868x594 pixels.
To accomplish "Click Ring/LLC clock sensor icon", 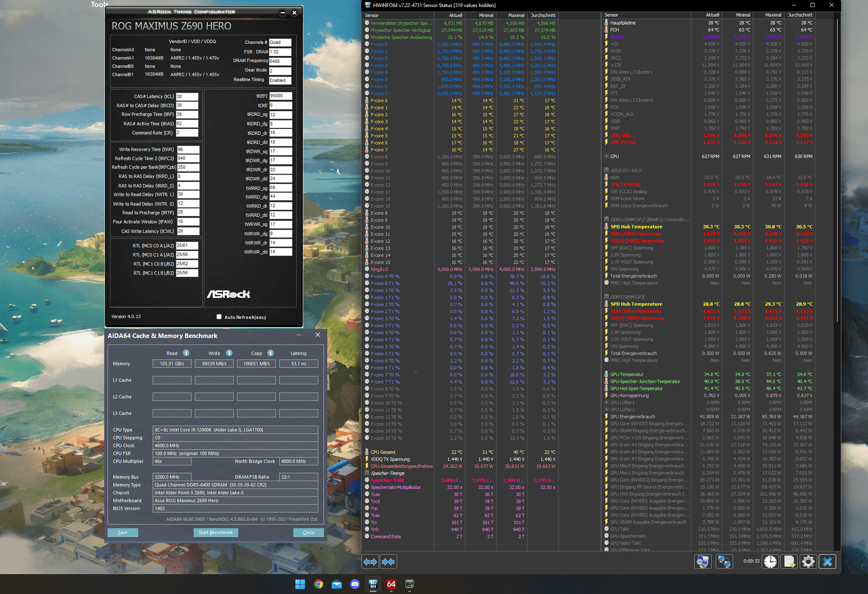I will [367, 269].
